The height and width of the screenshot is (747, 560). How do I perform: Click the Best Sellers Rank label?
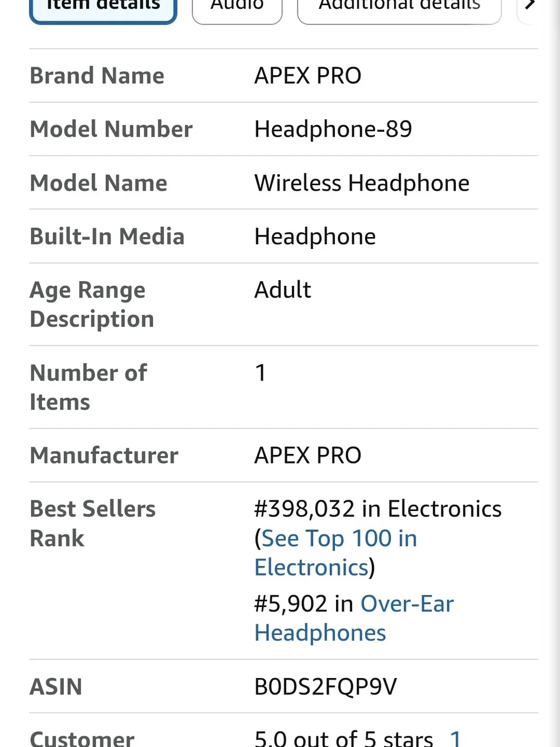coord(92,523)
